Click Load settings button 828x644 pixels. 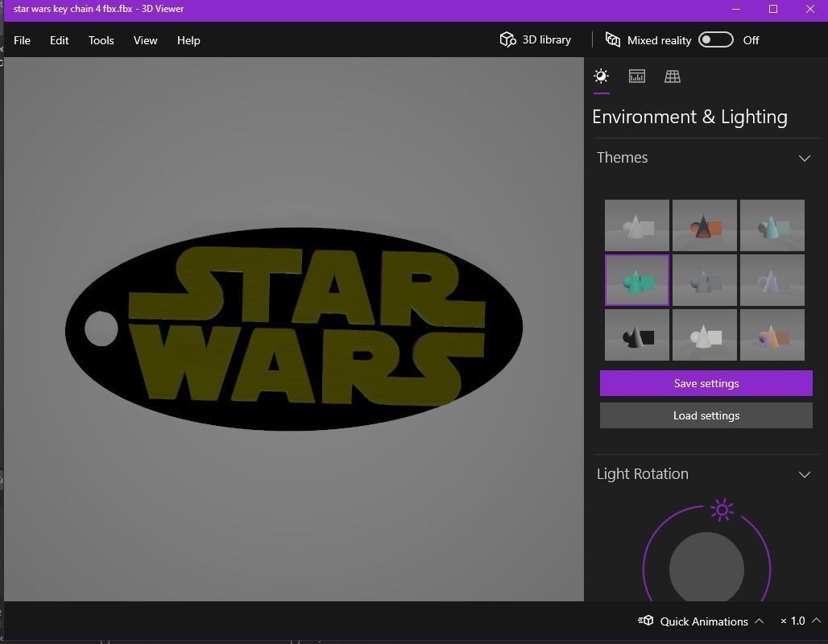(x=706, y=415)
